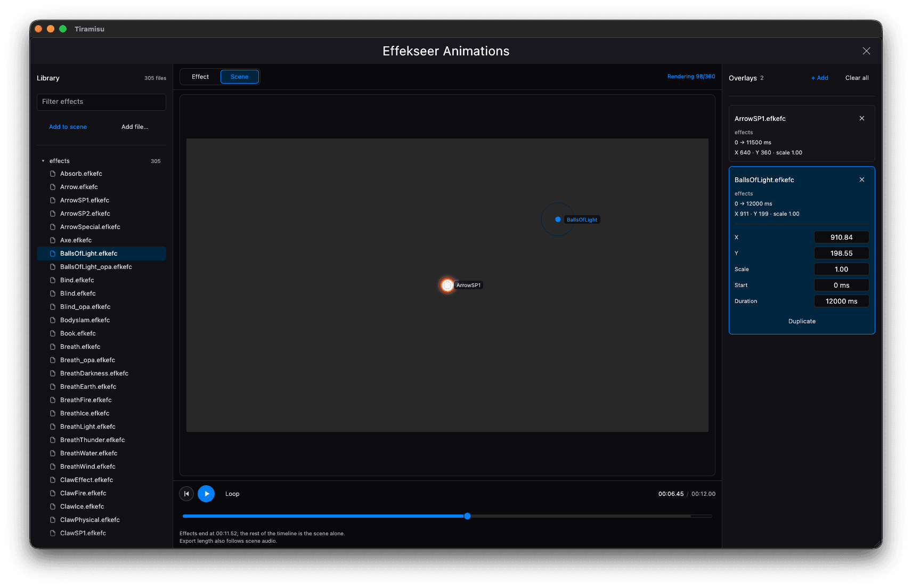Screen dimensions: 912x588
Task: Select ClawEffect.efkefc in the library
Action: 101,480
